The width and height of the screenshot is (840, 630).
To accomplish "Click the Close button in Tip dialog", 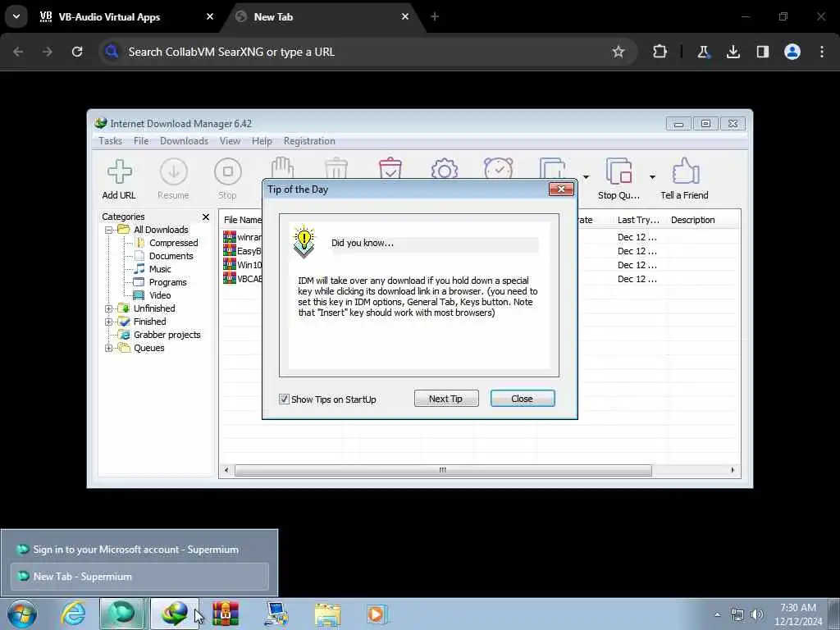I will click(523, 399).
